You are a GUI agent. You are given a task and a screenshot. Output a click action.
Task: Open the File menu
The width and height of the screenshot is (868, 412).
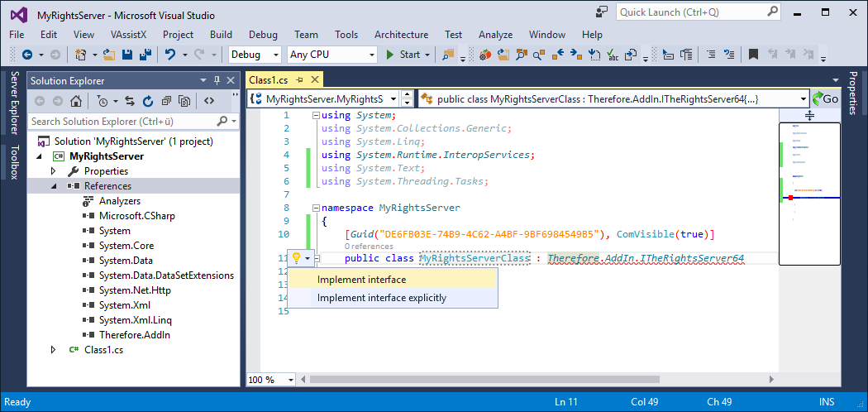tap(17, 35)
